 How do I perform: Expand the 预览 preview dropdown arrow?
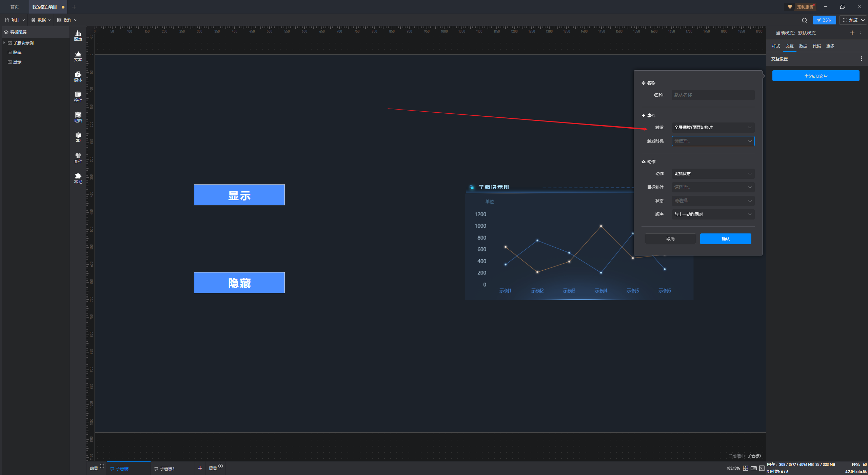pyautogui.click(x=863, y=20)
